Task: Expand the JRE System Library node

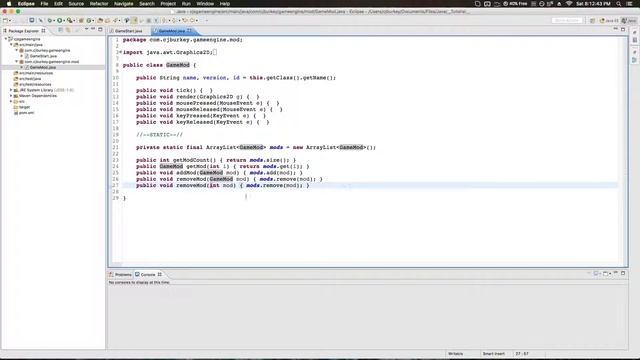Action: pos(11,90)
